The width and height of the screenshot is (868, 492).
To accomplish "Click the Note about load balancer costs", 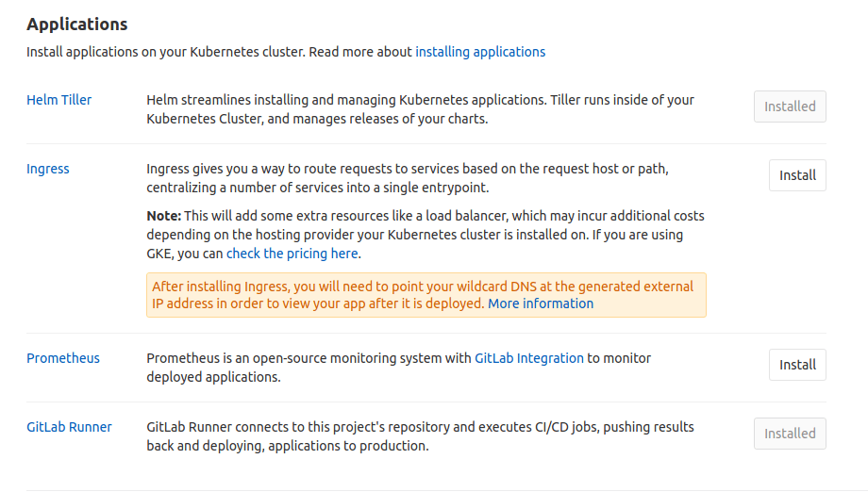I will (426, 235).
